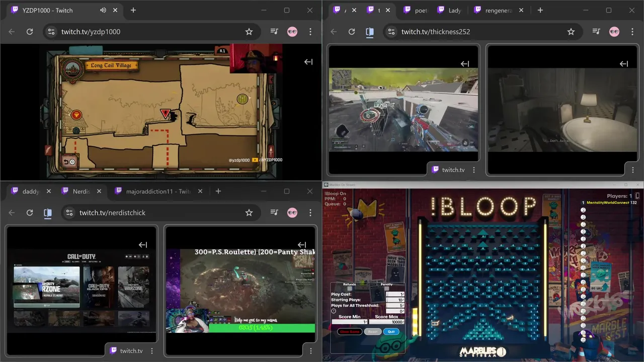Image resolution: width=644 pixels, height=362 pixels.
Task: Click the Reset button in Marbles settings
Action: 373,331
